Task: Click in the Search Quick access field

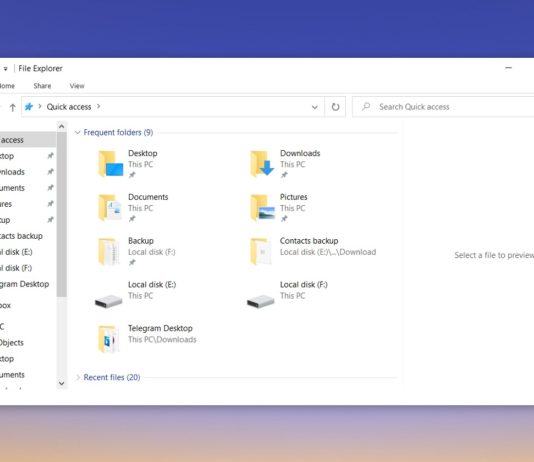Action: [443, 107]
